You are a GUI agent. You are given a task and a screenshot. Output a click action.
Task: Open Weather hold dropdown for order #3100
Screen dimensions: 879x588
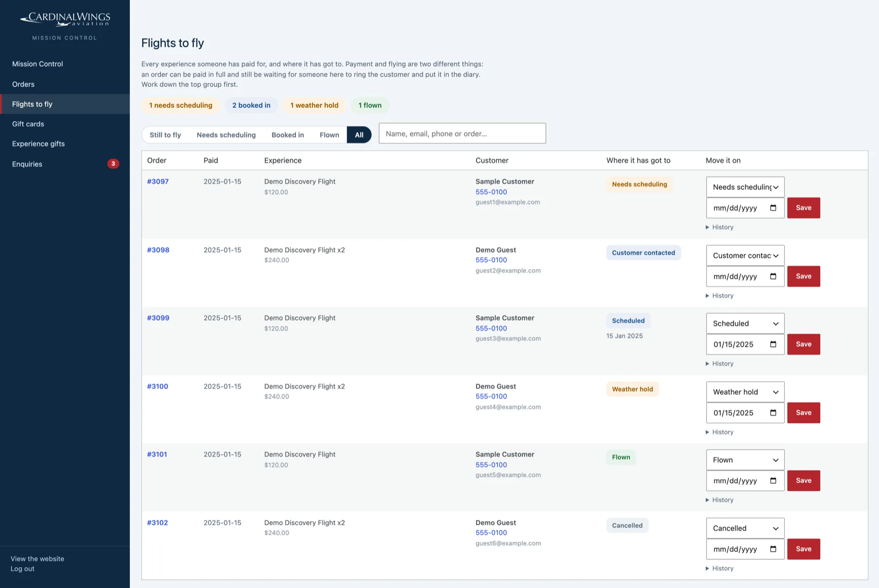pos(745,392)
